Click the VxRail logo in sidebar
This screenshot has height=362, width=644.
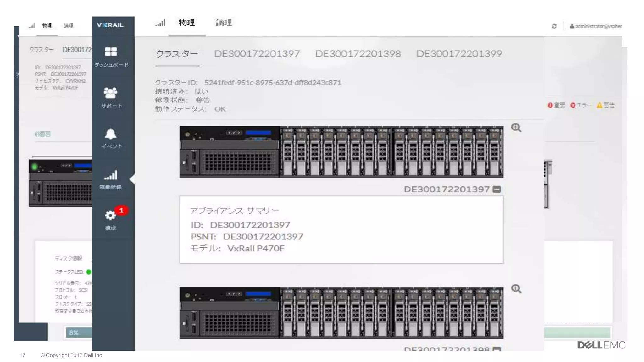[110, 25]
